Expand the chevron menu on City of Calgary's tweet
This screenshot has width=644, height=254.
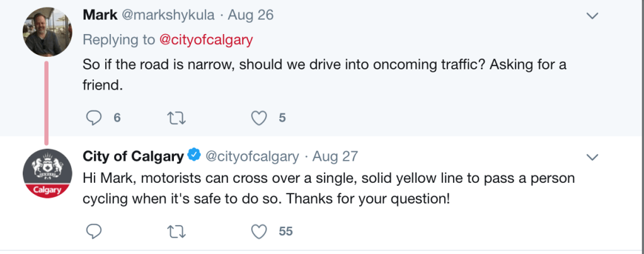[592, 156]
